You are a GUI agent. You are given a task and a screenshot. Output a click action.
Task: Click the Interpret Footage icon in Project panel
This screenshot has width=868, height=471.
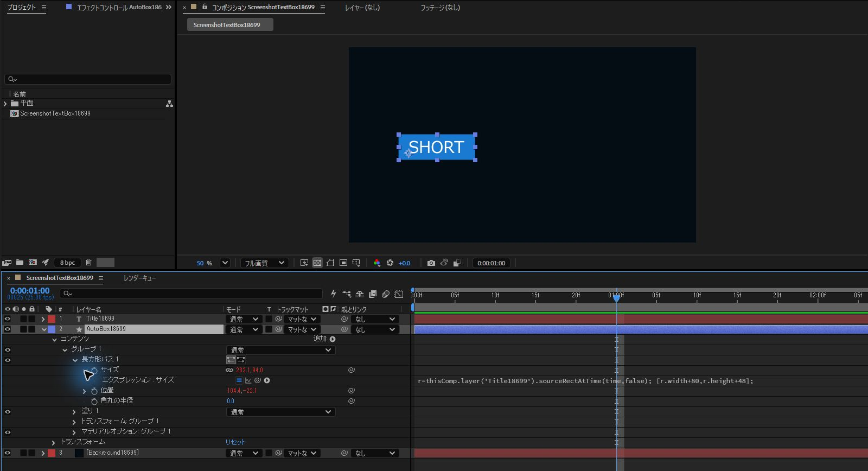click(x=7, y=263)
